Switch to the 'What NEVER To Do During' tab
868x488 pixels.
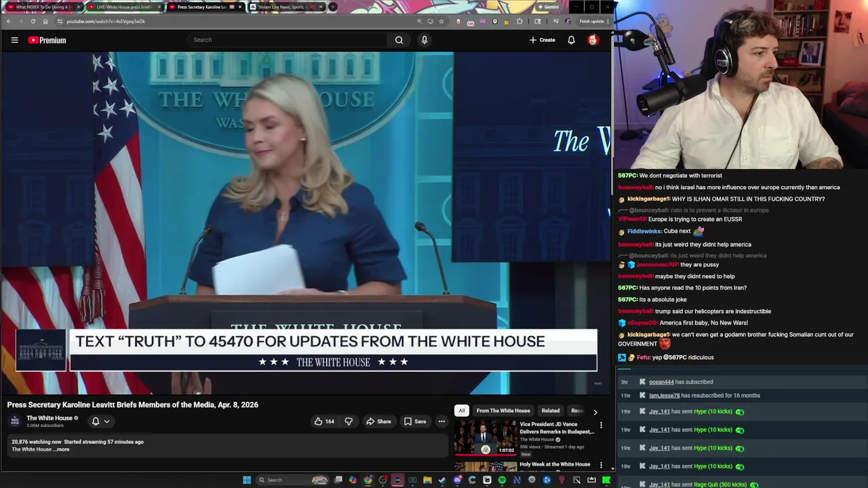tap(44, 7)
